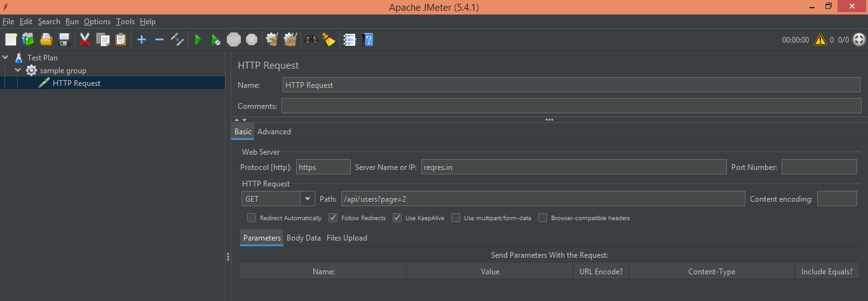Click the name panel collapse arrows
Viewport: 868px width, 301px height.
click(240, 119)
